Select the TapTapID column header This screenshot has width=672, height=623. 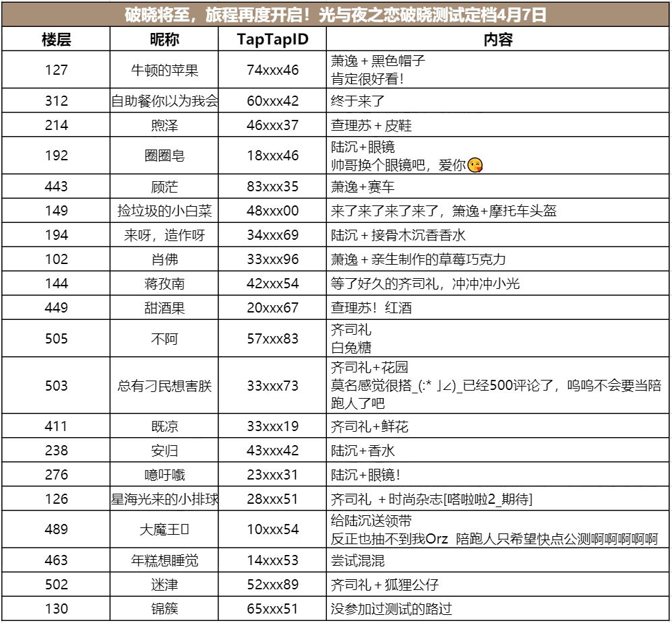pyautogui.click(x=272, y=39)
